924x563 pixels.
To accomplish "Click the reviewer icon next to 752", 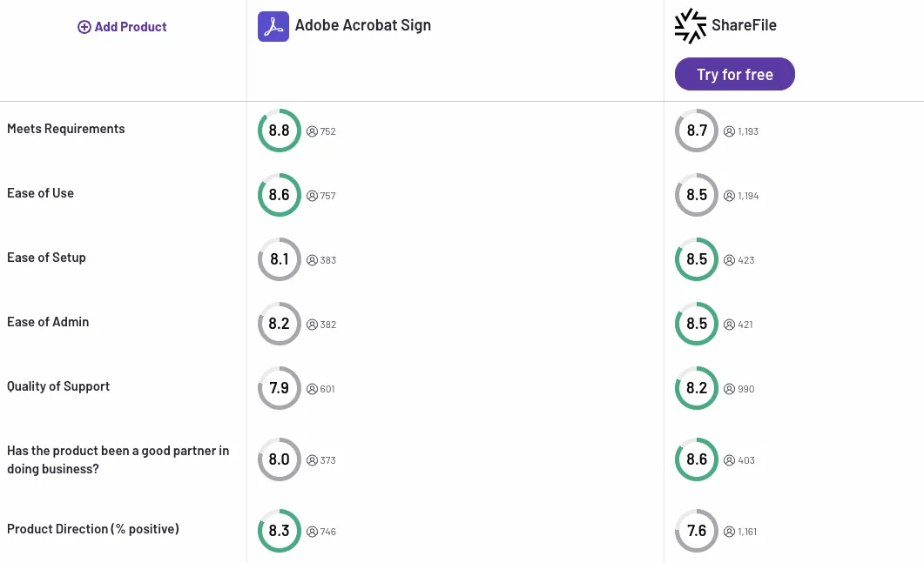I will (312, 131).
